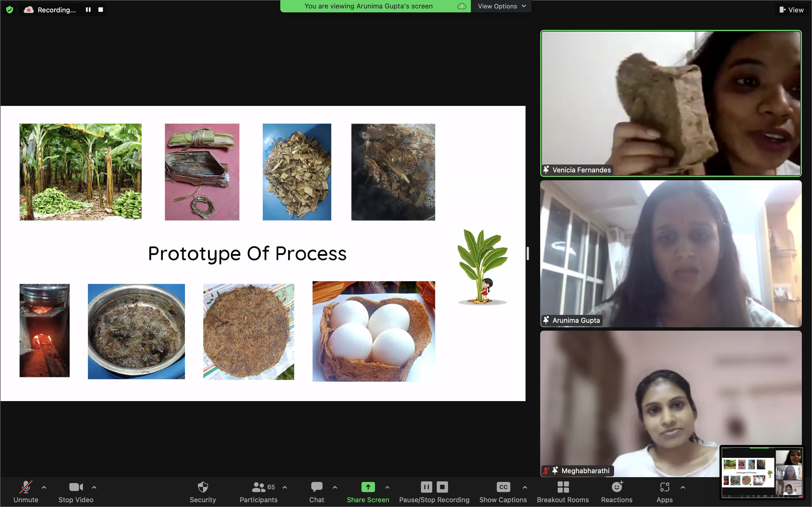
Task: Expand audio options arrow beside Unmute
Action: click(44, 487)
